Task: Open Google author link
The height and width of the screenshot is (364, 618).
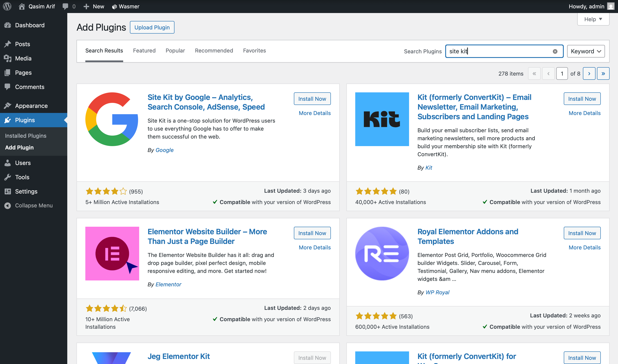Action: point(164,150)
